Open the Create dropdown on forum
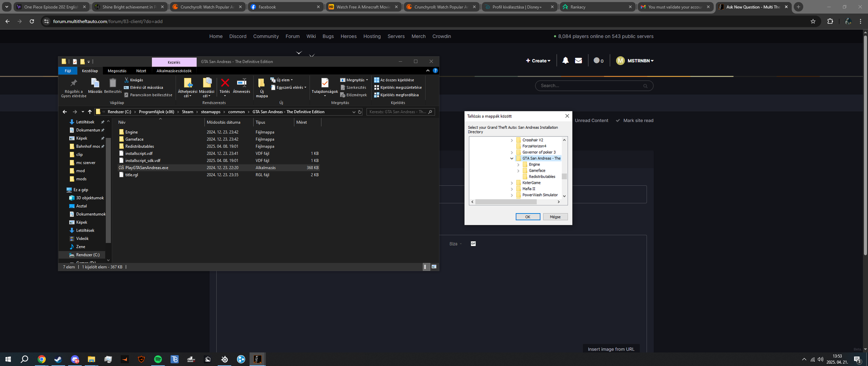Screen dimensions: 868x366 (538, 61)
